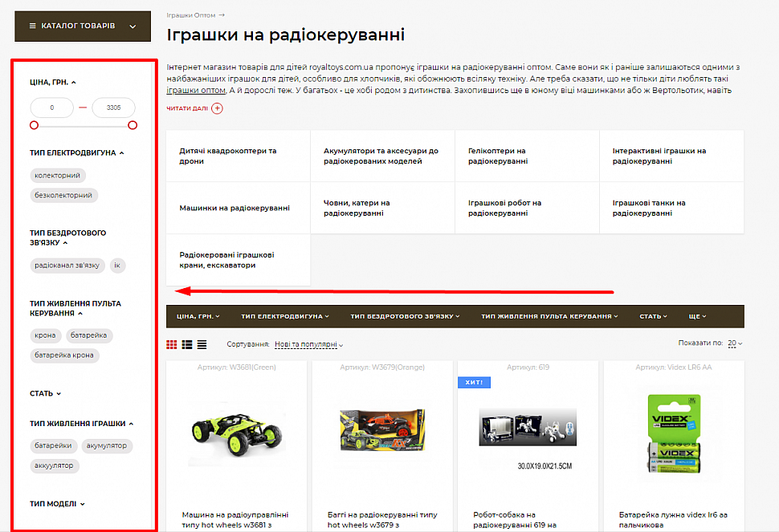Open orange buggy W3679 product image
779x532 pixels.
coord(382,430)
